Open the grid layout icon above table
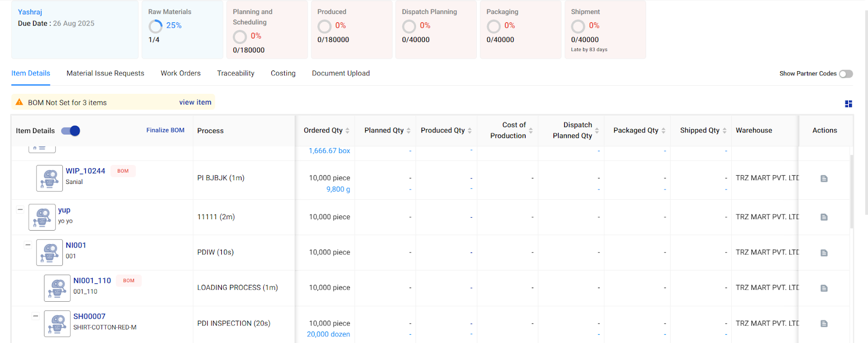868x343 pixels. [x=848, y=104]
